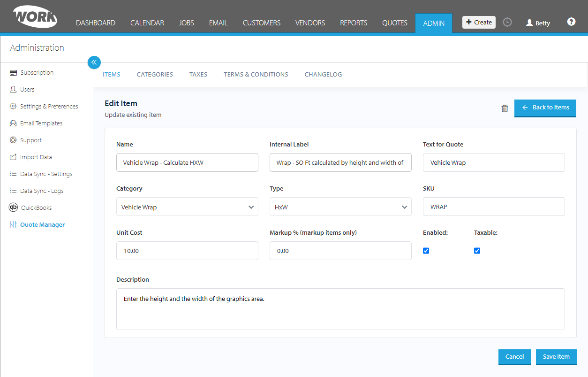This screenshot has width=588, height=377.
Task: Click the Betty user profile icon
Action: pos(529,23)
